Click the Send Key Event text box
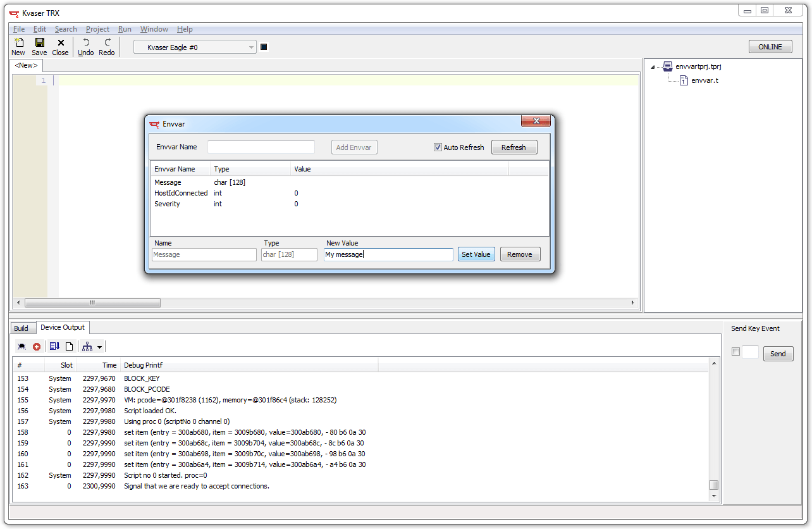812x529 pixels. coord(750,352)
